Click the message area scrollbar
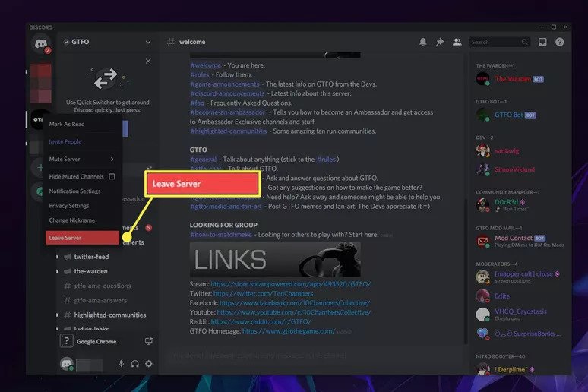The image size is (588, 392). click(466, 270)
